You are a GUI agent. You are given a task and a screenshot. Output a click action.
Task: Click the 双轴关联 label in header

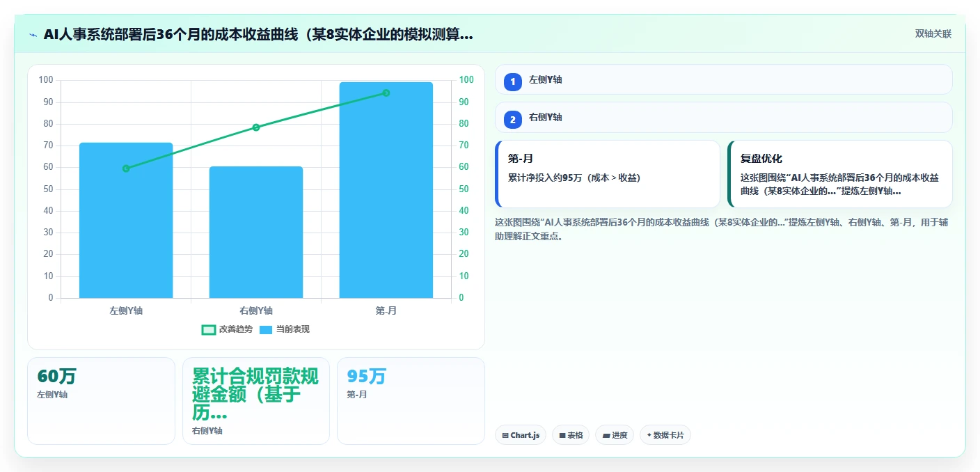tap(933, 33)
